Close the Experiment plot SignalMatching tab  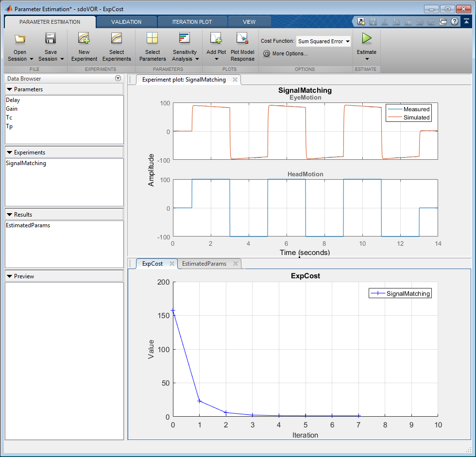[x=235, y=80]
